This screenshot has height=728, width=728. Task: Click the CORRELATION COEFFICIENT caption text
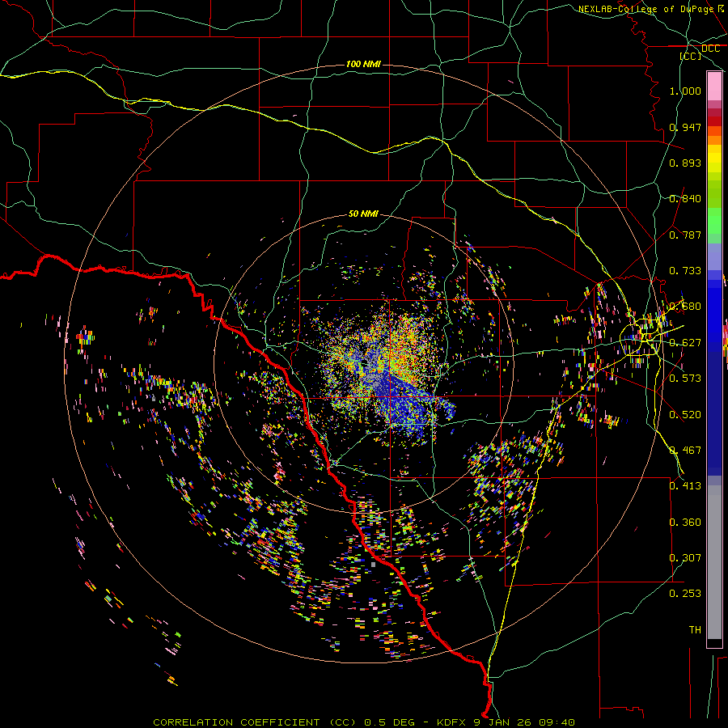[236, 722]
